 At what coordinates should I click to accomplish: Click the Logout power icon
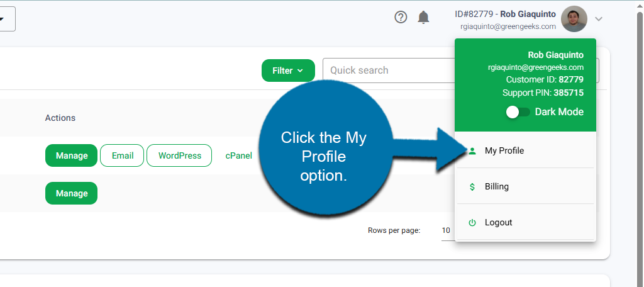pos(472,223)
